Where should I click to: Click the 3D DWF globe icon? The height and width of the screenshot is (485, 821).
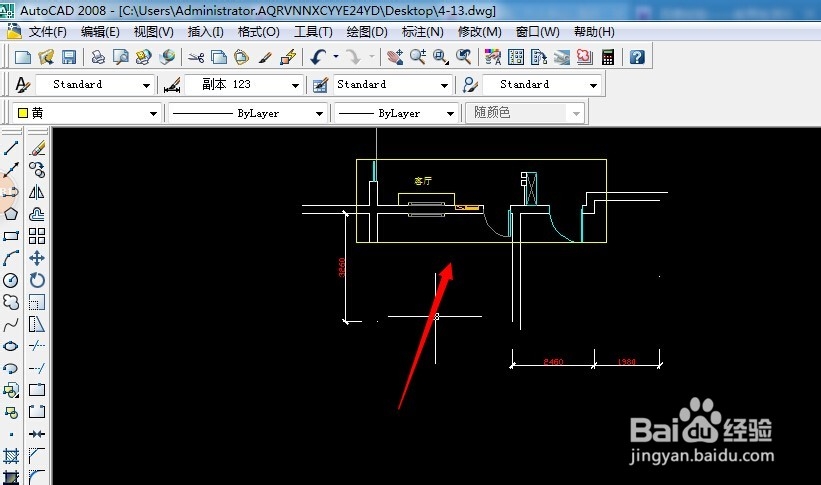click(x=167, y=57)
